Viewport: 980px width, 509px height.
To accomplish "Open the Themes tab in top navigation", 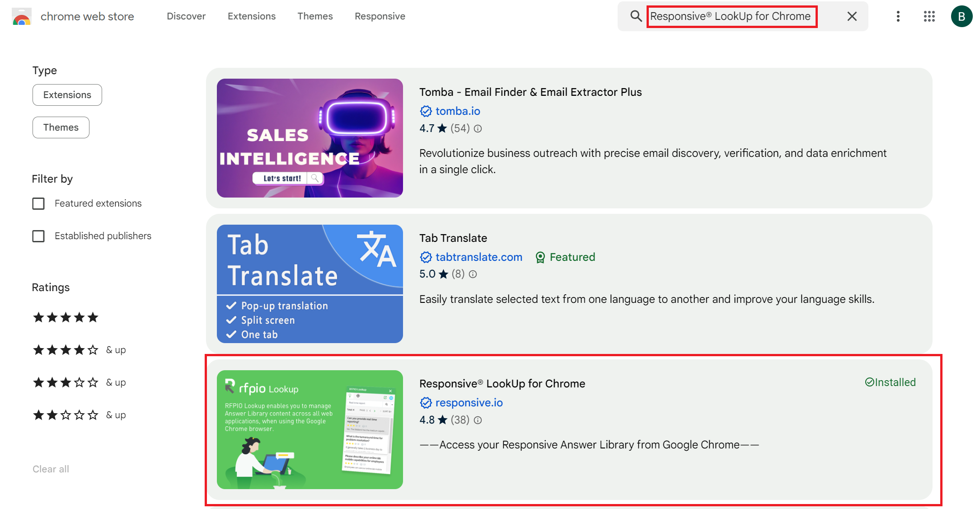I will (x=315, y=16).
